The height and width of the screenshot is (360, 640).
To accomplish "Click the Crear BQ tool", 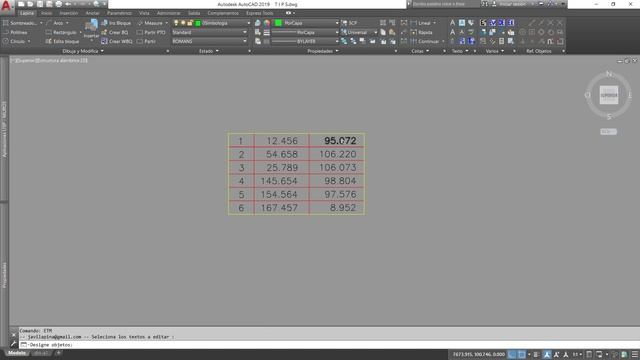I will (115, 32).
